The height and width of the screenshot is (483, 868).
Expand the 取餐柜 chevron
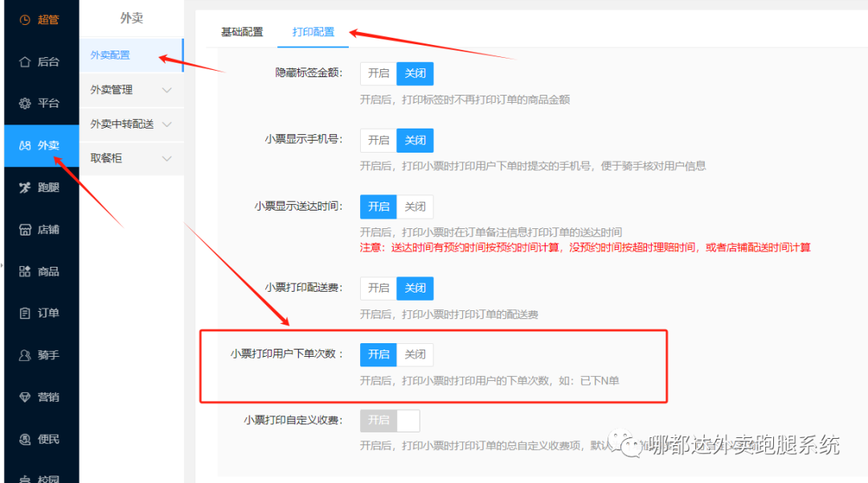point(166,159)
